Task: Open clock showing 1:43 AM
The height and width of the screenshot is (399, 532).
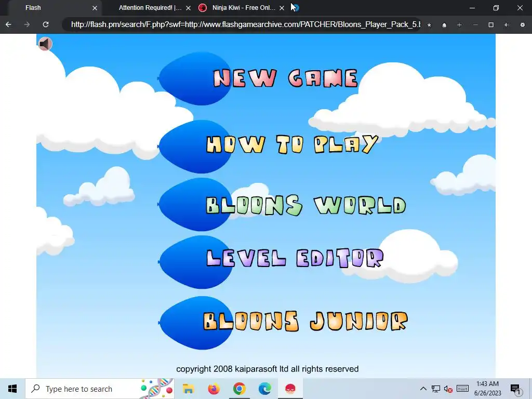Action: (x=487, y=389)
